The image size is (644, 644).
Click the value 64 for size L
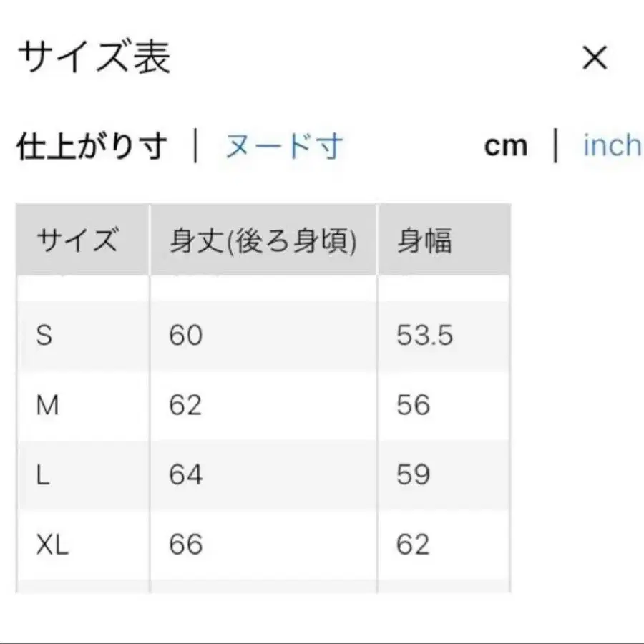185,474
